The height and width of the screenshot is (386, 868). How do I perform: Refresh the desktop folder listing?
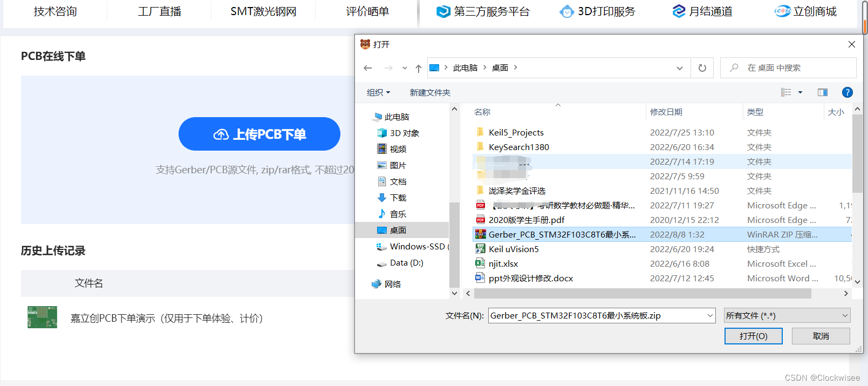(x=702, y=68)
